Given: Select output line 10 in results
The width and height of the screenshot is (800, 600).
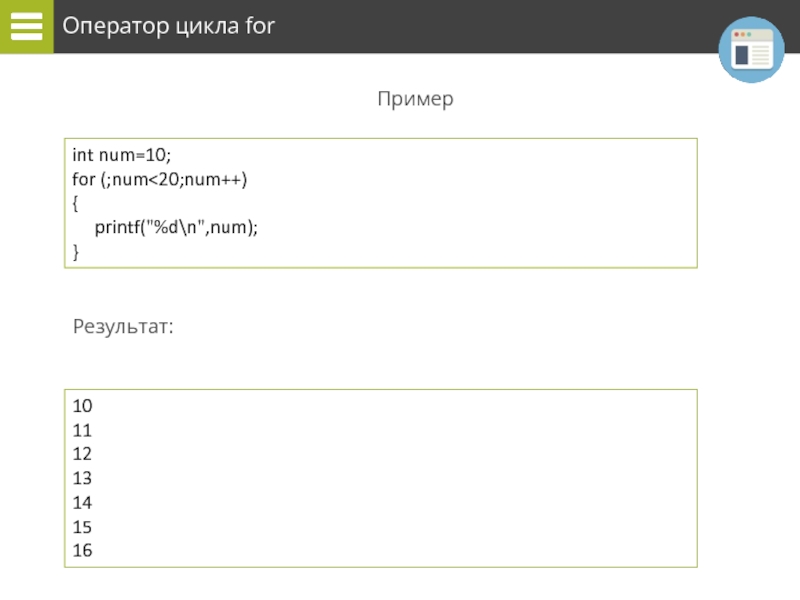Looking at the screenshot, I should coord(82,406).
